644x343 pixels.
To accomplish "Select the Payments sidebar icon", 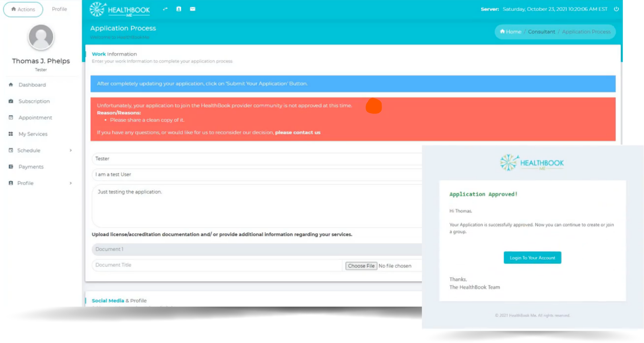I will click(x=11, y=167).
